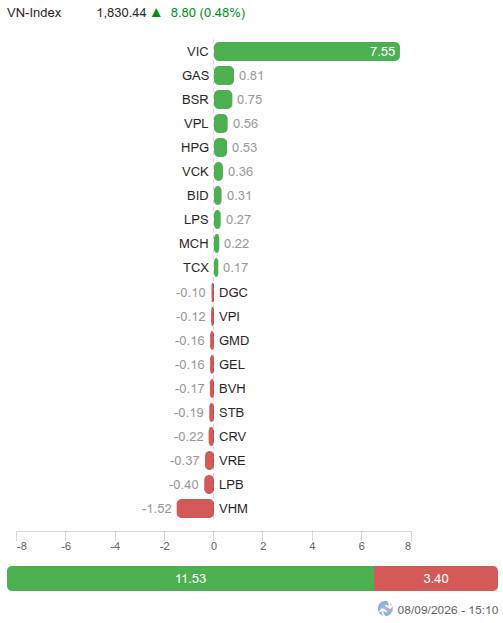
Task: Click the 8.80 (0.48%) change value
Action: pyautogui.click(x=208, y=13)
